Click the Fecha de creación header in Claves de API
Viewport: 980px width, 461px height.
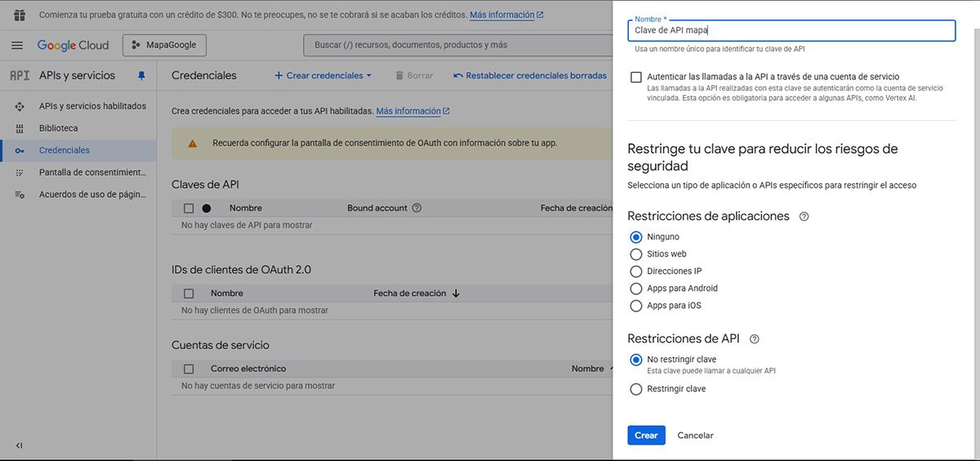(x=576, y=208)
